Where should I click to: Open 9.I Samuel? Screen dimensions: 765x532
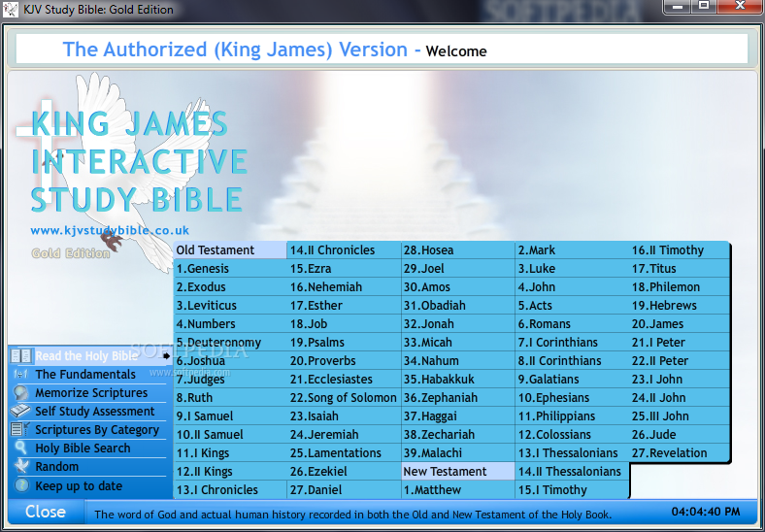(230, 416)
